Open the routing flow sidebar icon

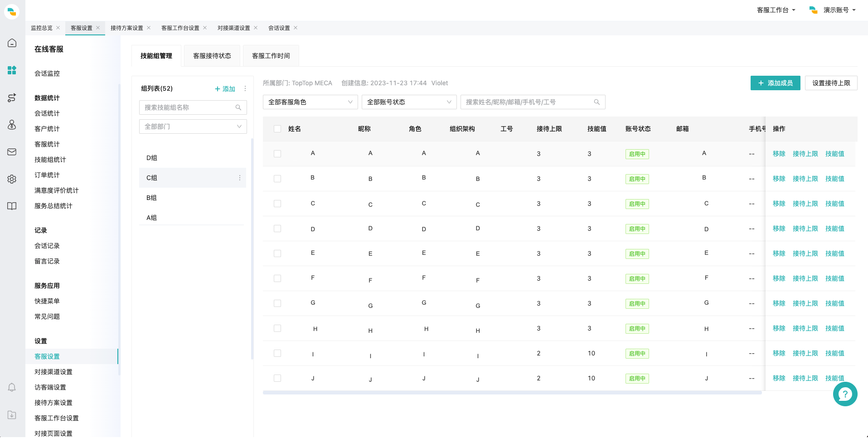pos(12,97)
